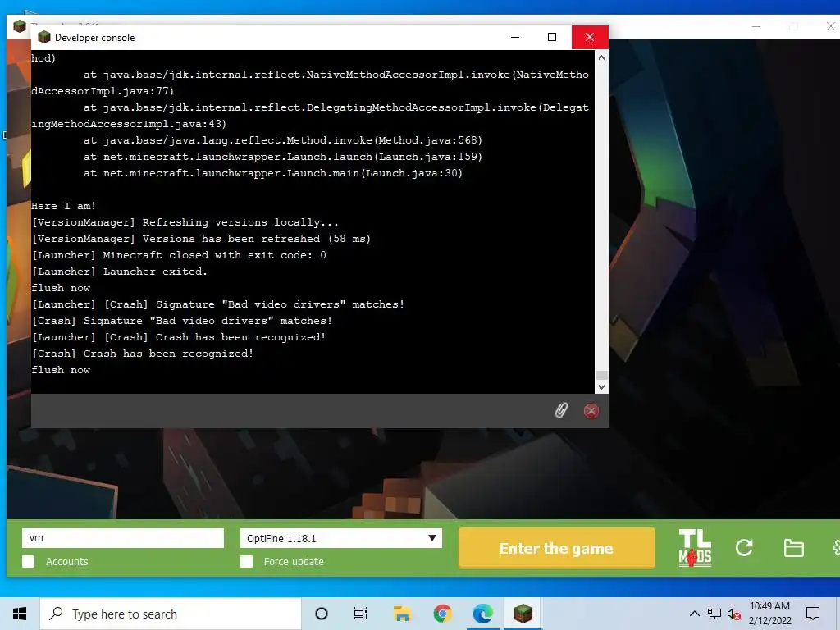Enable the Force update checkbox
Image resolution: width=840 pixels, height=630 pixels.
(246, 561)
